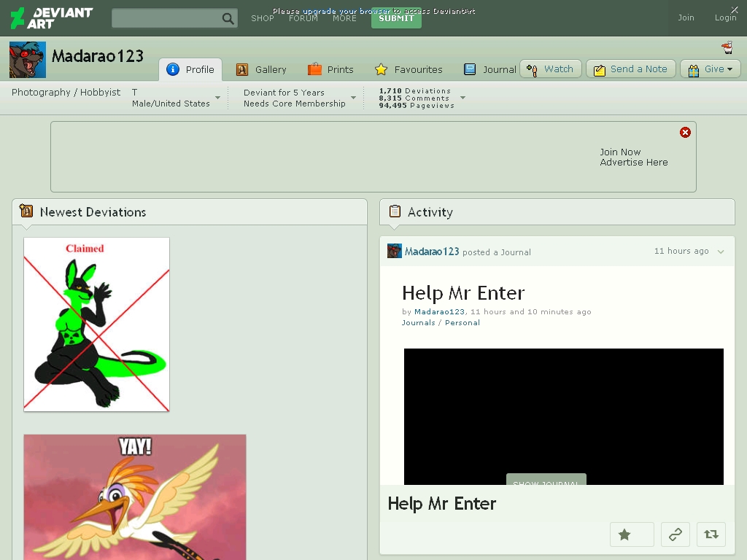The height and width of the screenshot is (560, 747).
Task: Open the MORE menu
Action: coord(344,18)
